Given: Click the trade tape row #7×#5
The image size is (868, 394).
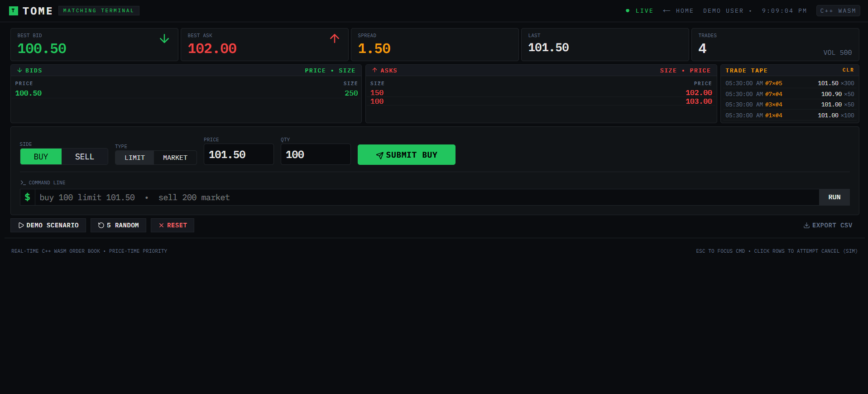Looking at the screenshot, I should 790,83.
